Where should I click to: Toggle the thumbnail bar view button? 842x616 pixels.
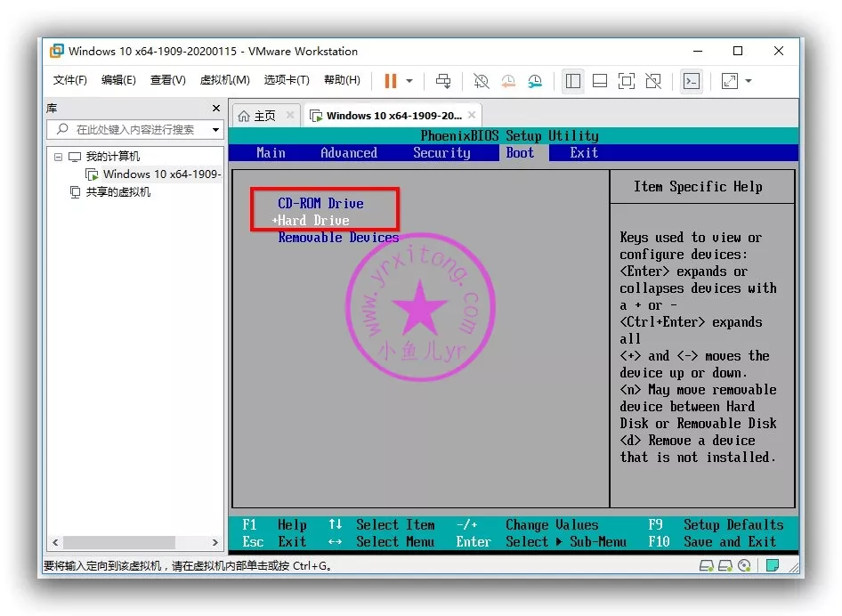point(600,81)
